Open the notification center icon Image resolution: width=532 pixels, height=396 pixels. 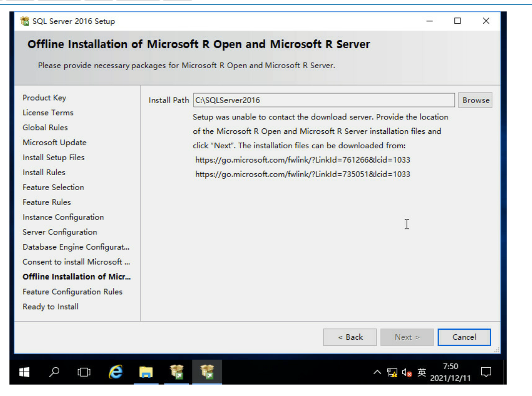pos(486,372)
